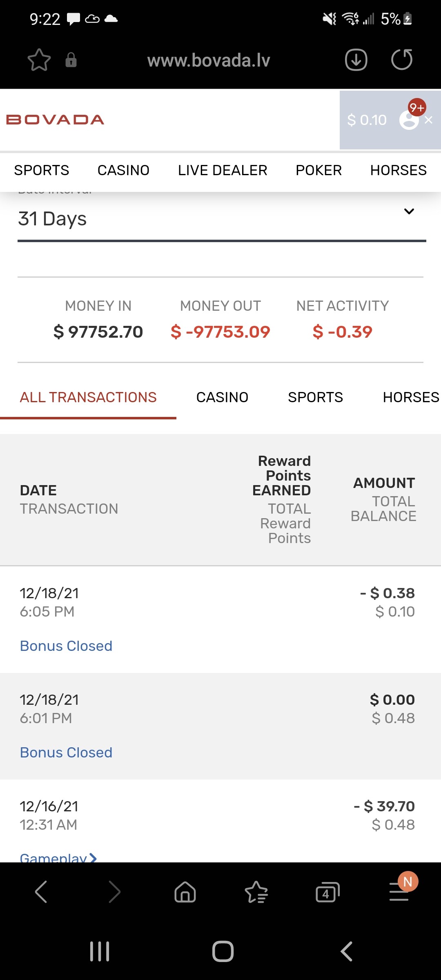Switch to the Sports transactions tab
Image resolution: width=441 pixels, height=980 pixels.
pyautogui.click(x=315, y=397)
